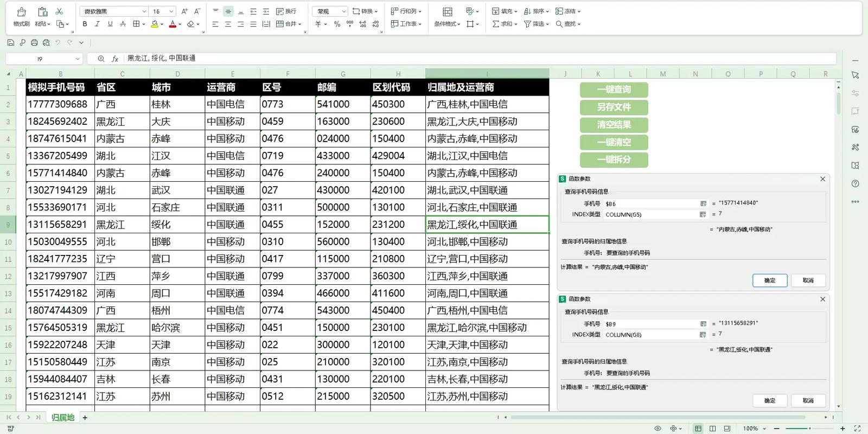The width and height of the screenshot is (868, 434).
Task: Click the Cut scissors icon
Action: [60, 11]
